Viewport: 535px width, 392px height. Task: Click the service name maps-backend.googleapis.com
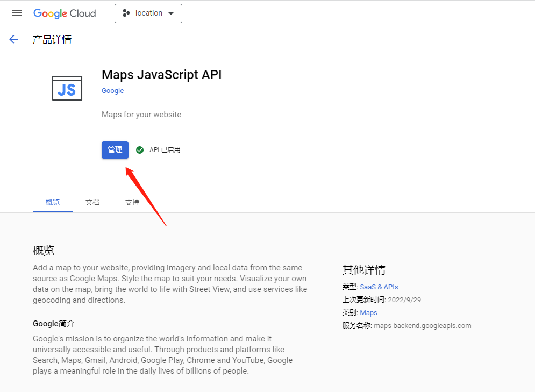click(423, 325)
